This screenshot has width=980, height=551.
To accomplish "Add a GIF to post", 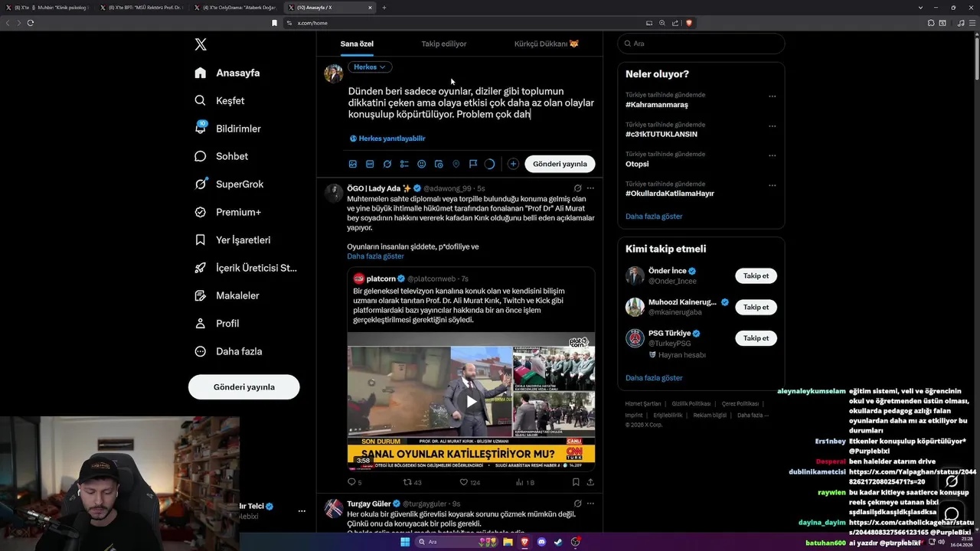I will pos(370,164).
